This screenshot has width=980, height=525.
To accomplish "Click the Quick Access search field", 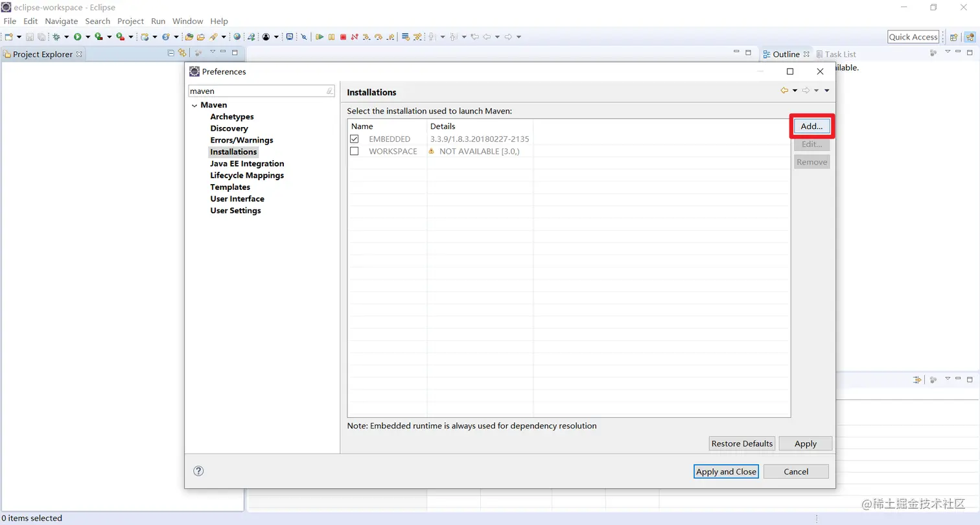I will (913, 37).
